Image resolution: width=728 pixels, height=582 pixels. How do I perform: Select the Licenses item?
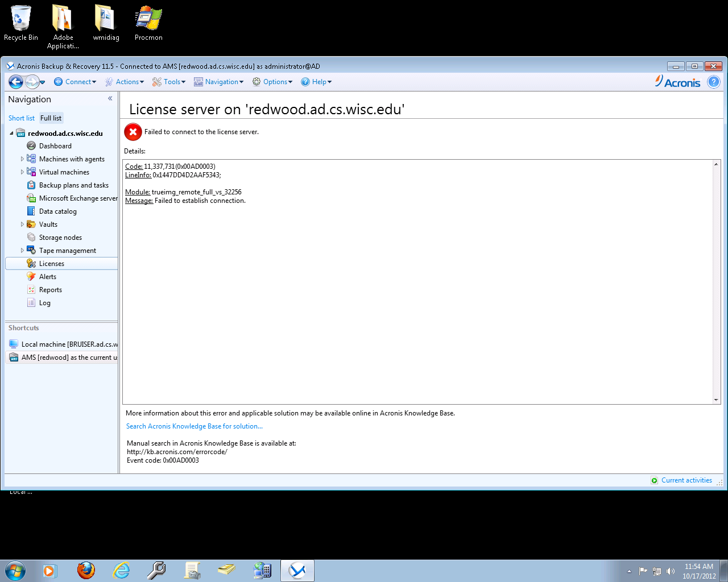coord(61,264)
